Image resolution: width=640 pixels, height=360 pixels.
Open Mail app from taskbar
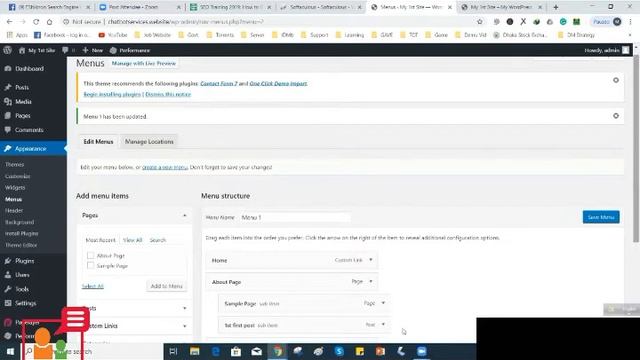click(256, 351)
